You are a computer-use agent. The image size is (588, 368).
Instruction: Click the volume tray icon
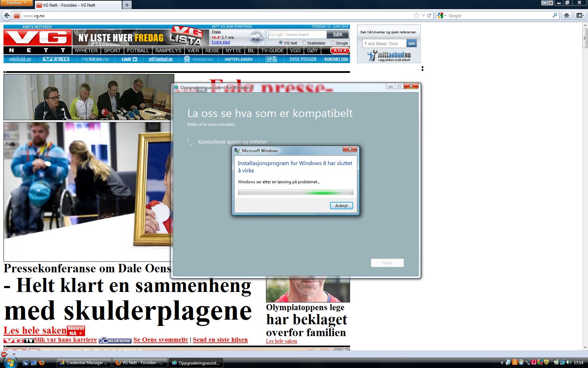pyautogui.click(x=568, y=362)
